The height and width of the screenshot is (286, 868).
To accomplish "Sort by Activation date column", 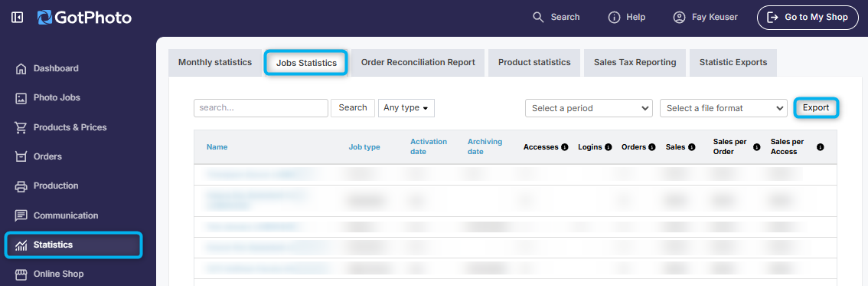I will coord(429,147).
